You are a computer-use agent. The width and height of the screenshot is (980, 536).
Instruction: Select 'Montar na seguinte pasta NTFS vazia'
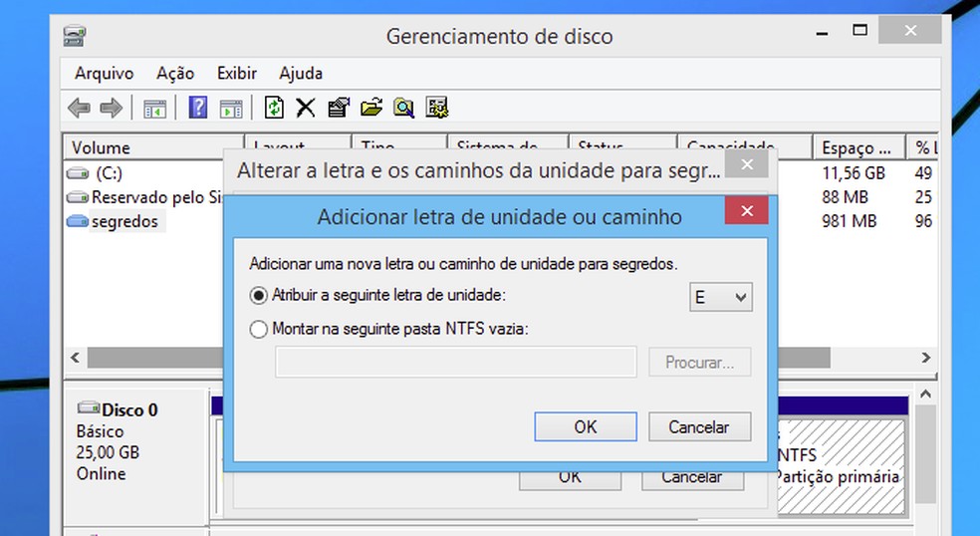[258, 329]
